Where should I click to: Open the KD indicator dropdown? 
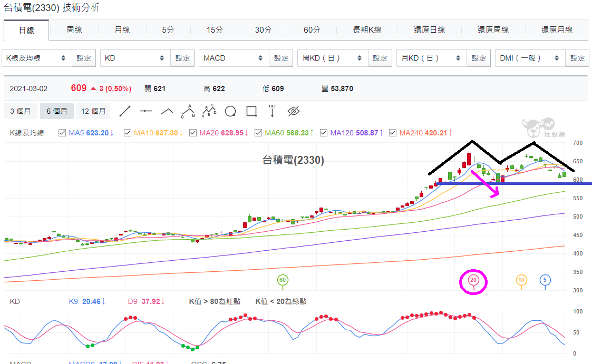point(135,58)
